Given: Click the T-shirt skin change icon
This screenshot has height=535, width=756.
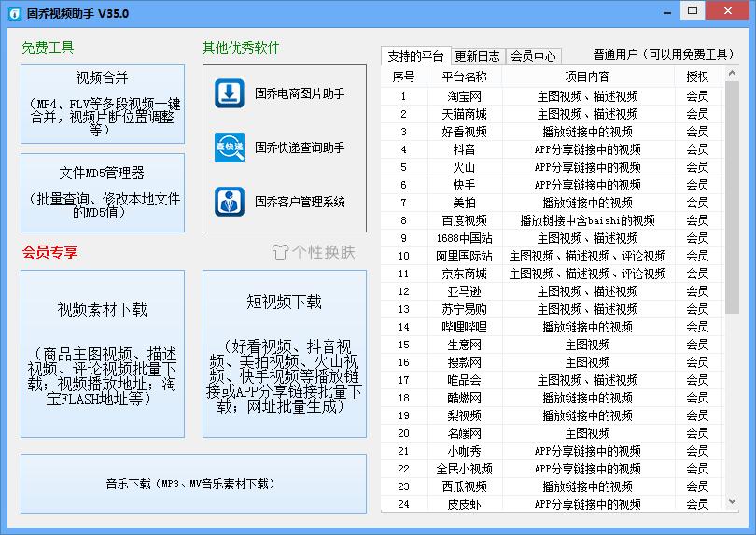Looking at the screenshot, I should tap(280, 252).
